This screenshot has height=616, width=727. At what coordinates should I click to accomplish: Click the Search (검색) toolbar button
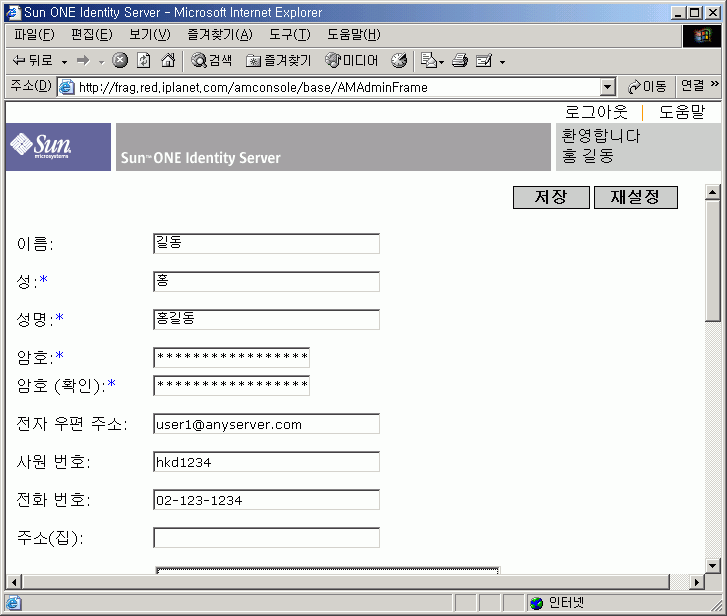[211, 60]
